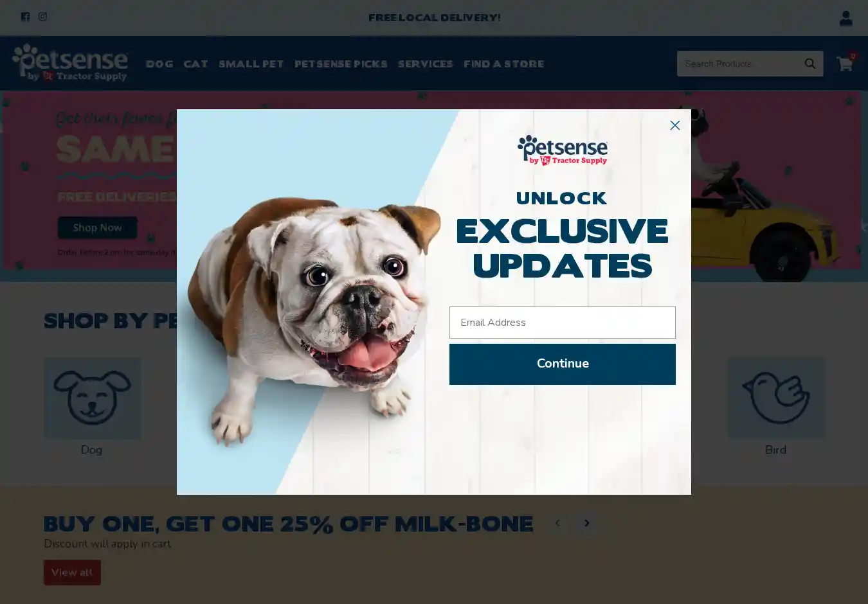This screenshot has height=604, width=868.
Task: Show previous Milk-Bone carousel items
Action: [557, 523]
